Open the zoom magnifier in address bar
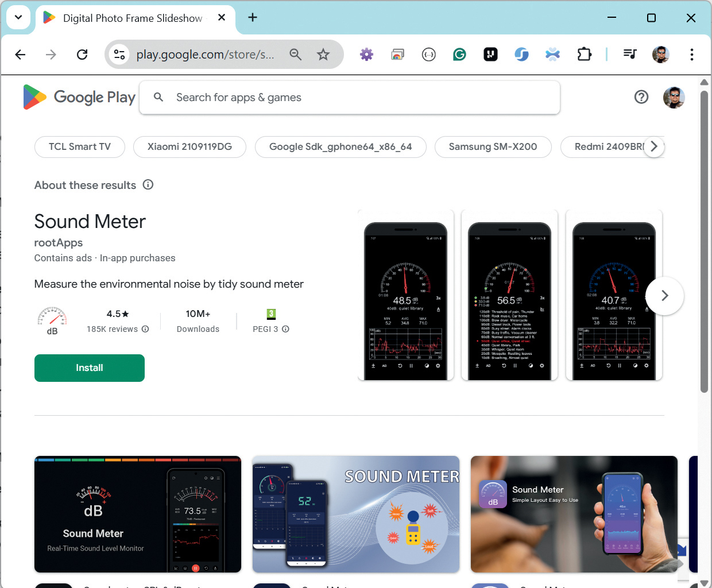The width and height of the screenshot is (712, 588). click(296, 55)
